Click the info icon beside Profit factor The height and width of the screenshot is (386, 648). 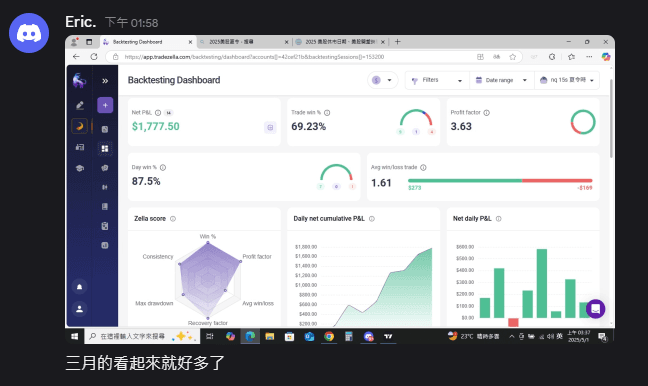486,112
